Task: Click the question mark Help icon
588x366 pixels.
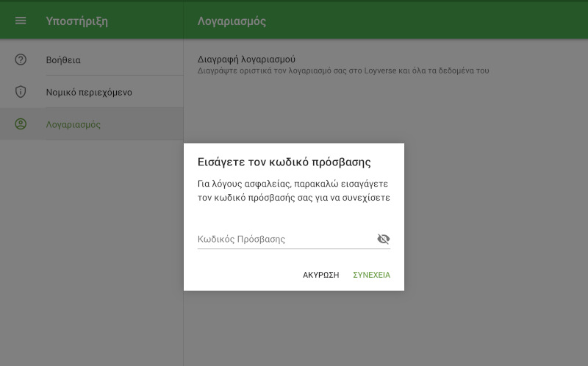Action: point(21,60)
